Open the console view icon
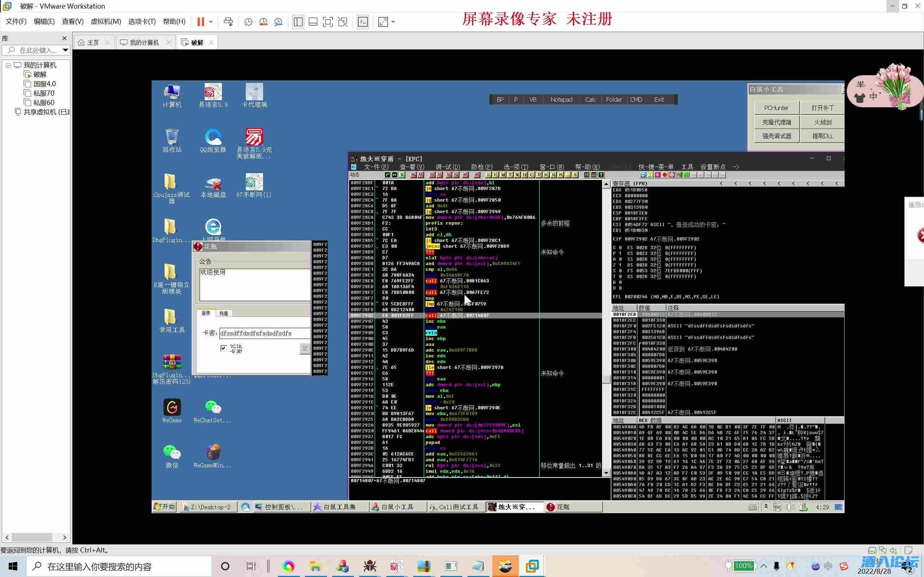Screen dimensions: 924x577 click(363, 22)
